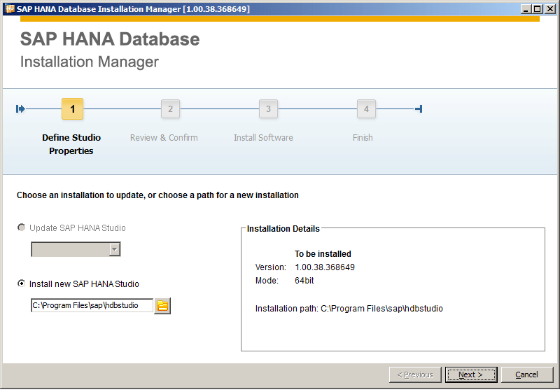Choose the Install new SAP HANA Studio option

[x=21, y=284]
